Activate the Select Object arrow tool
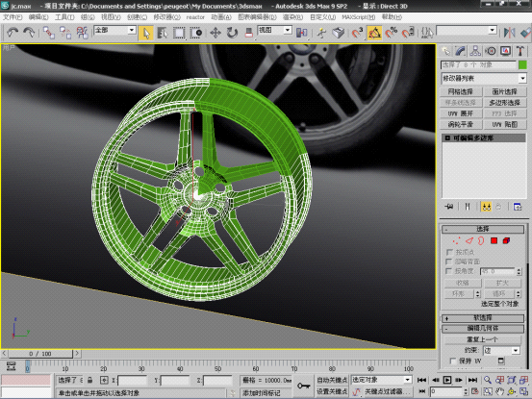532x399 pixels. point(146,33)
